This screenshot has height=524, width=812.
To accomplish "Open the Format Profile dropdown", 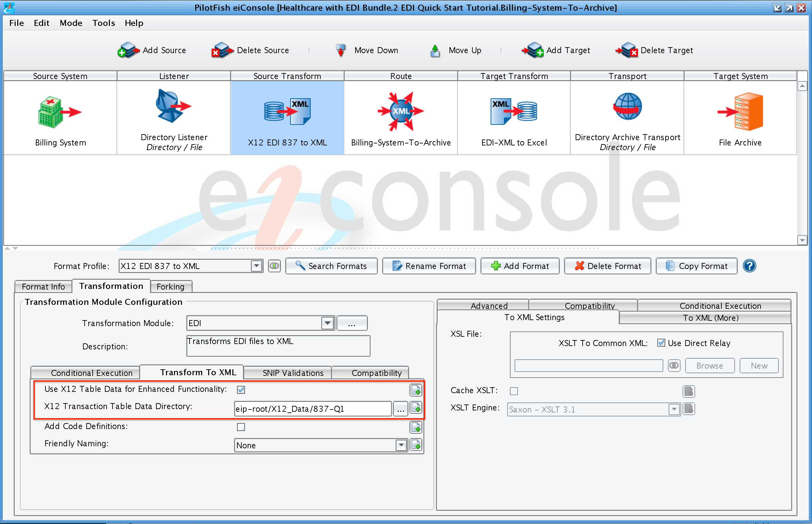I will point(256,266).
